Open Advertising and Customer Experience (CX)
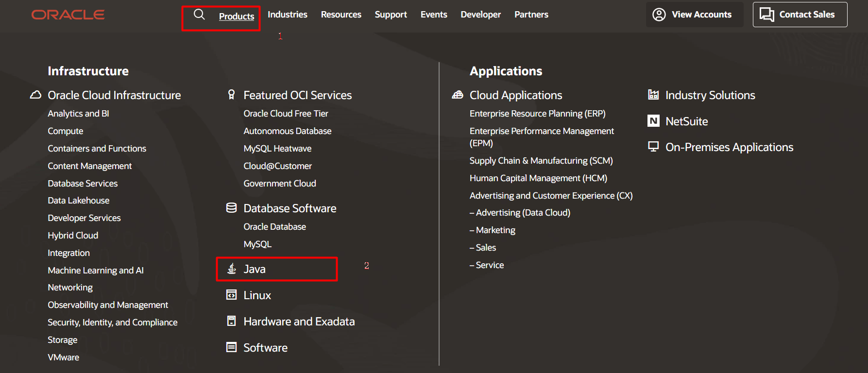 coord(551,196)
